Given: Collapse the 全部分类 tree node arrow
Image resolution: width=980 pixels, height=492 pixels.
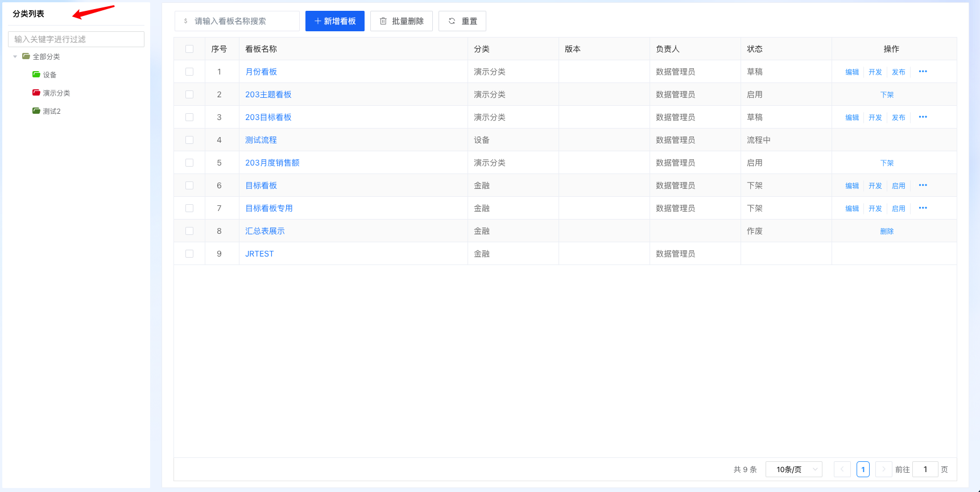Looking at the screenshot, I should 15,56.
